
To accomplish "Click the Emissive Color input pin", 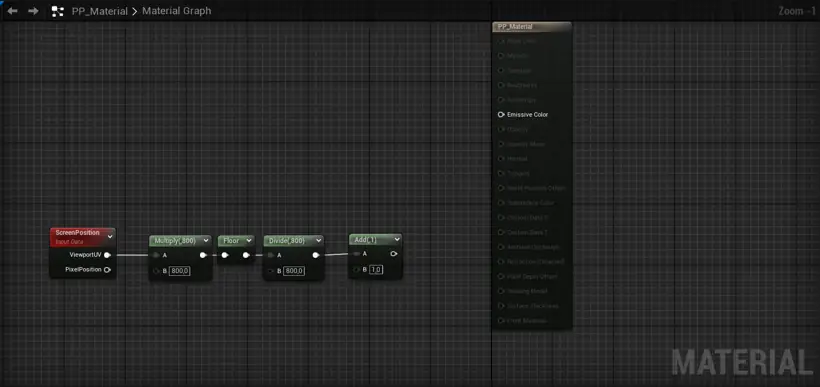I will coord(501,114).
